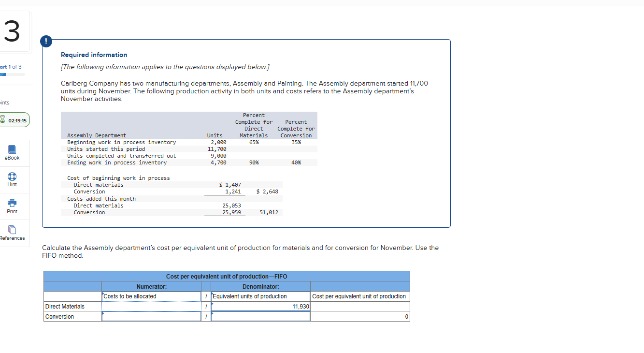This screenshot has height=353, width=644.
Task: Click the Conversion cost per unit cell showing 0
Action: coord(360,317)
